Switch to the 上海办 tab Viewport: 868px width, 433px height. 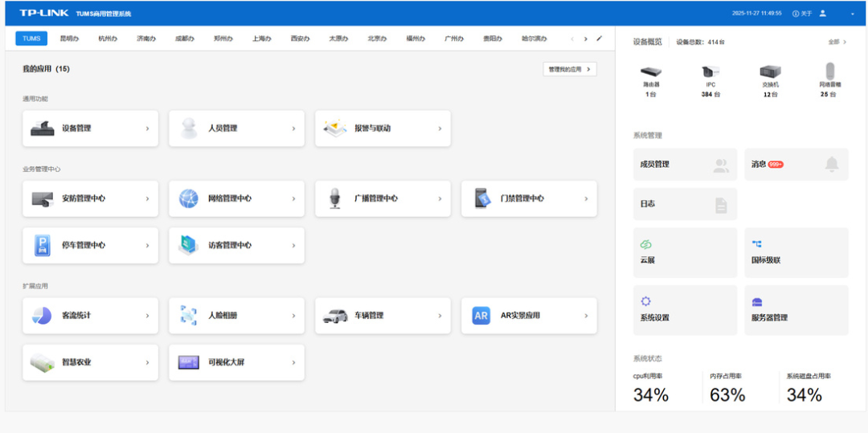pos(262,39)
